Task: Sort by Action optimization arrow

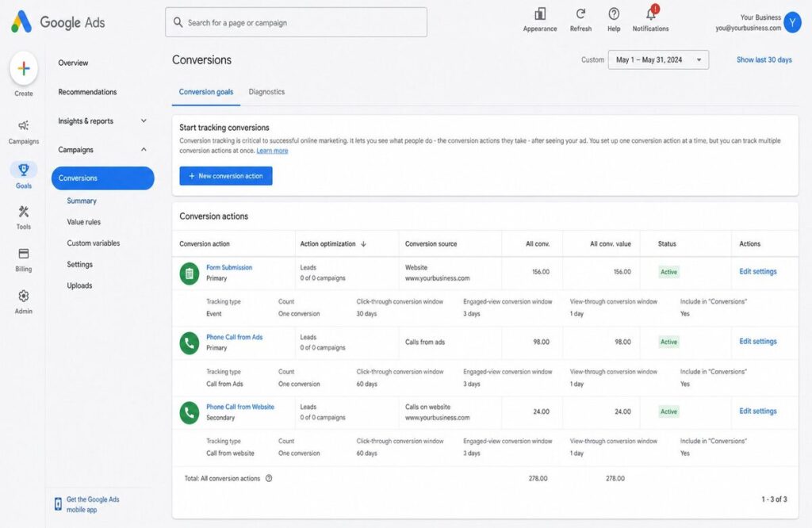Action: (x=363, y=244)
